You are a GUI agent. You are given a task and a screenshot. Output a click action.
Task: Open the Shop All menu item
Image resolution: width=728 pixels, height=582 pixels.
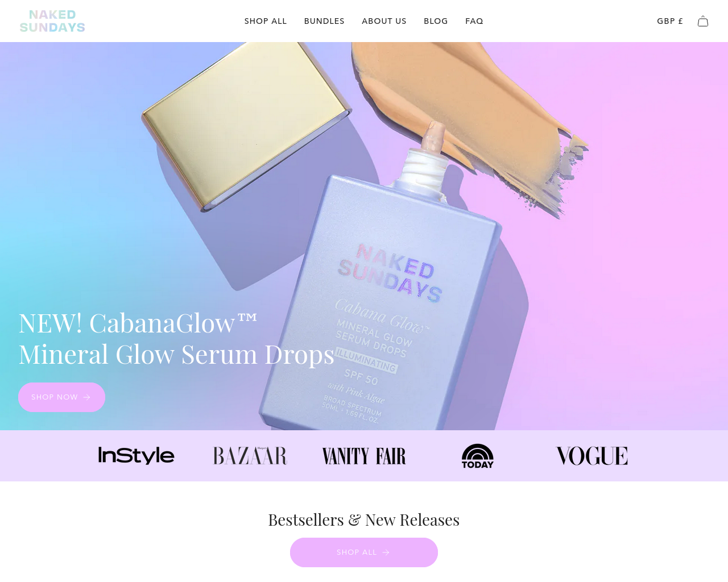point(266,21)
